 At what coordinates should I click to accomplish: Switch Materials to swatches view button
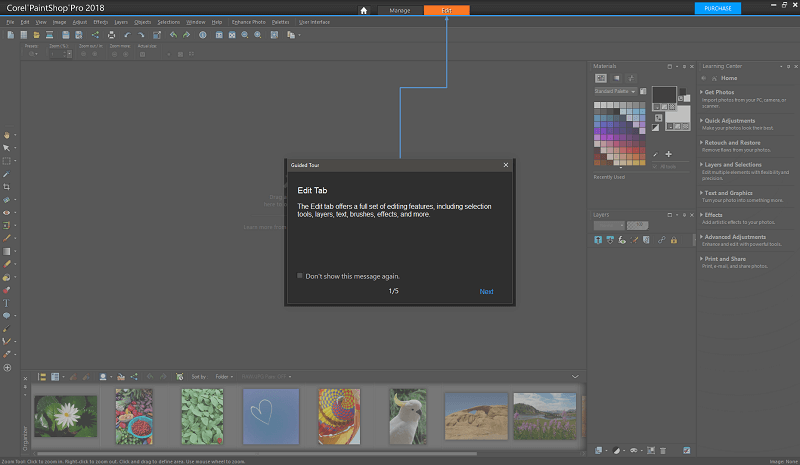[601, 78]
